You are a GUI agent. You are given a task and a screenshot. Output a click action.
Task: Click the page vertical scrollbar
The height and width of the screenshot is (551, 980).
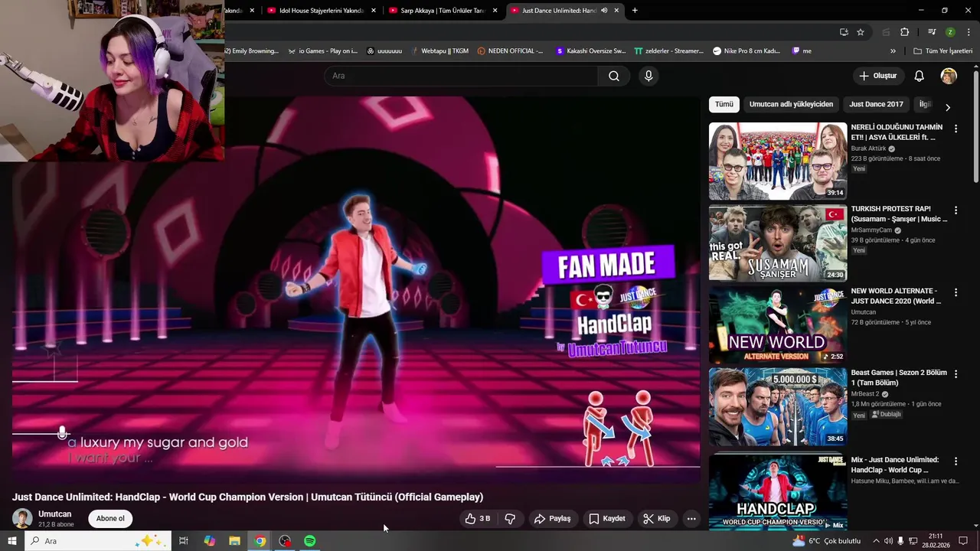975,126
